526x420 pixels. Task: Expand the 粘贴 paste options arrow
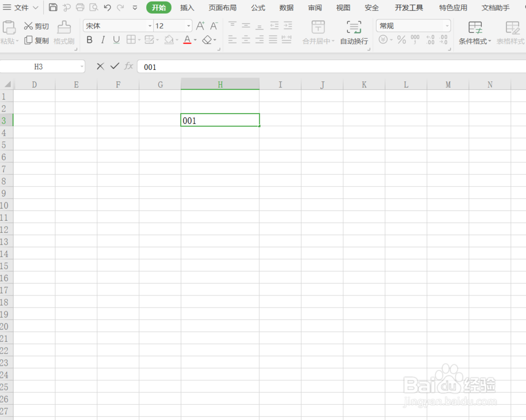(17, 41)
